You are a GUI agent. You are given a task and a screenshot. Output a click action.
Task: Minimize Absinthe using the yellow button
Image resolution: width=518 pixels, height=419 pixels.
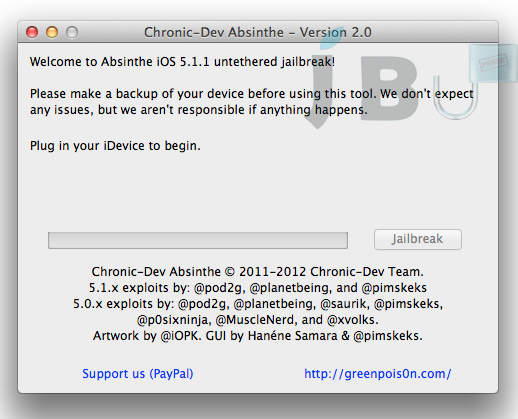(x=52, y=32)
